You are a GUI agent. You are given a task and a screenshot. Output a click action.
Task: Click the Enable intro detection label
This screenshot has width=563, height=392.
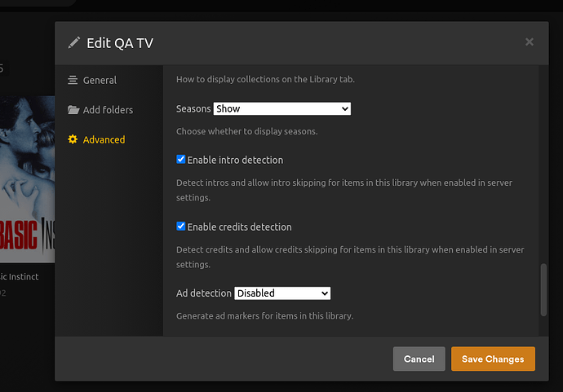[235, 160]
